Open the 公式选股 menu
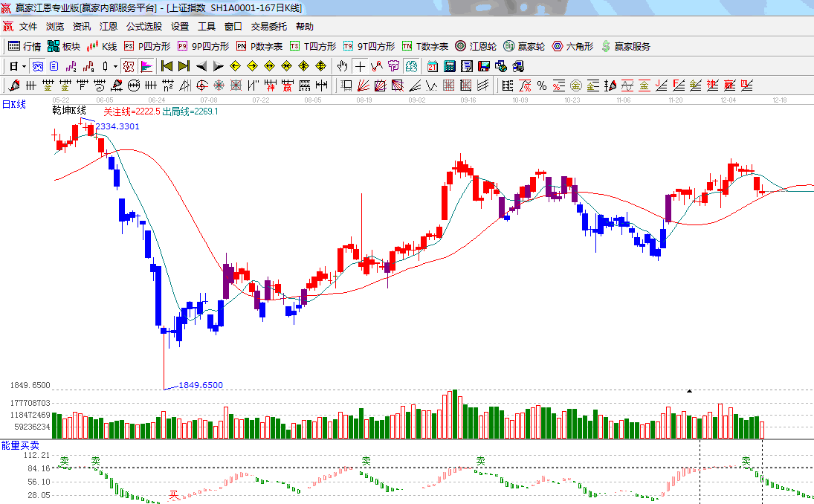The width and height of the screenshot is (814, 504). 143,27
